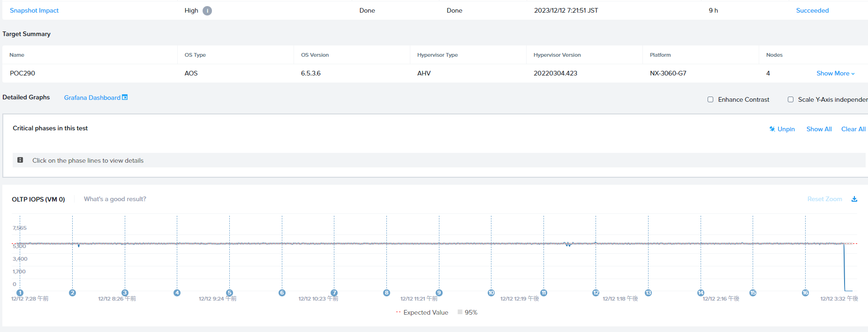
Task: Select phase marker 16 on the timeline
Action: coord(805,293)
